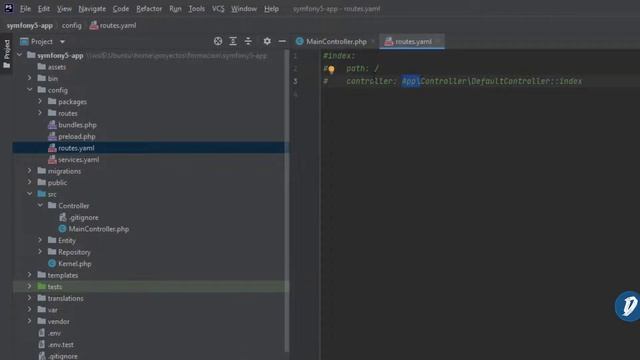Select .gitignore inside Controller folder
The height and width of the screenshot is (360, 640).
pos(79,218)
